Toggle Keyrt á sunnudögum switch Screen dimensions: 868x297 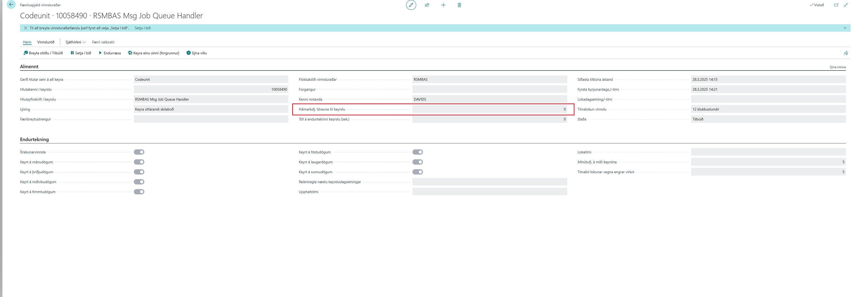tap(417, 172)
